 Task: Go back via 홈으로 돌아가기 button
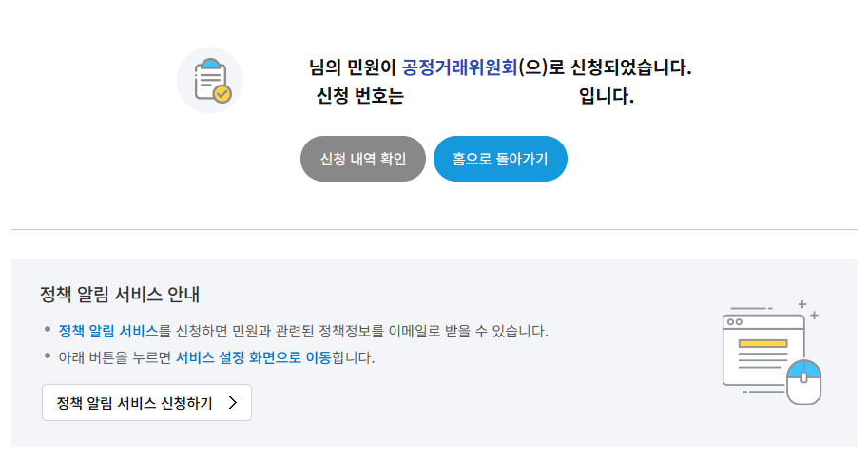[x=500, y=159]
